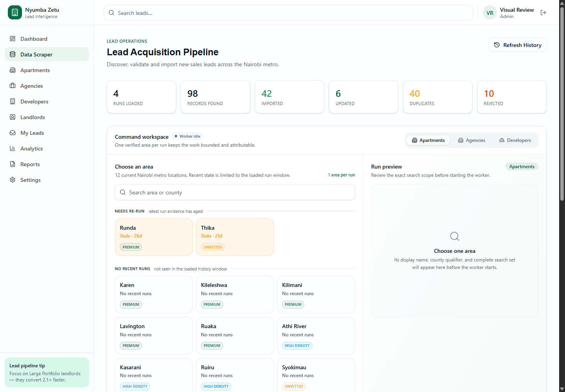This screenshot has height=392, width=565.
Task: Choose the Kileleshwa area card
Action: [235, 294]
